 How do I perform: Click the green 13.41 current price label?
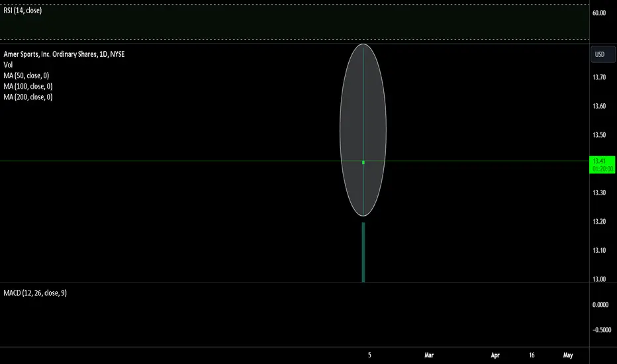pos(602,165)
